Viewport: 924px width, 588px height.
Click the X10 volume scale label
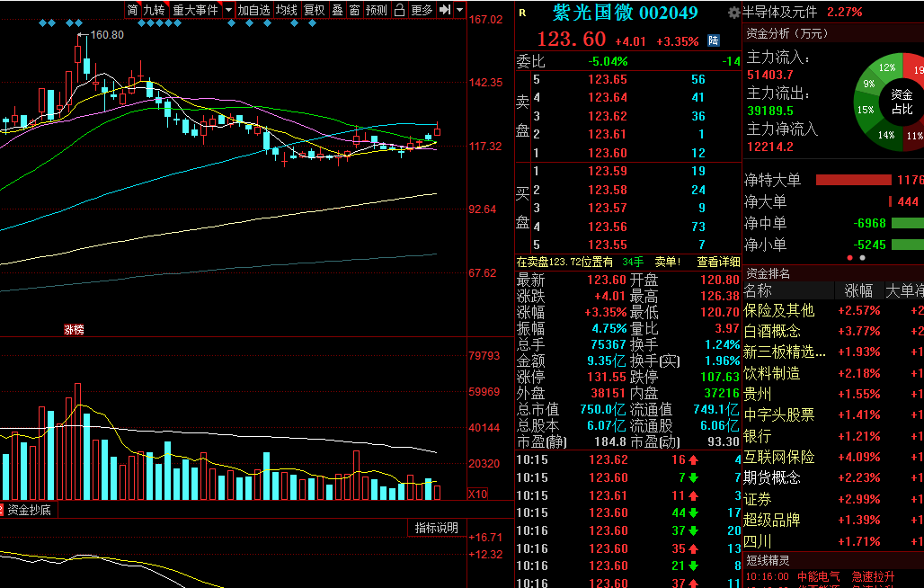[477, 494]
